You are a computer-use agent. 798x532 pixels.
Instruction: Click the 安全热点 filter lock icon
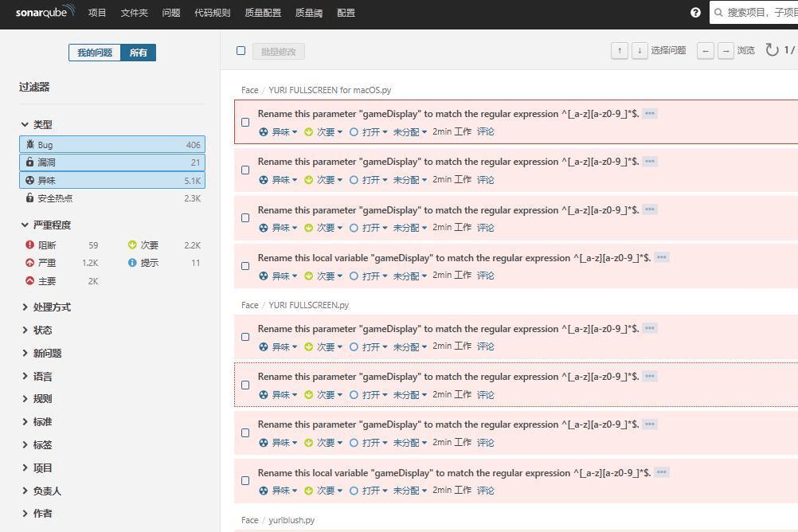[x=30, y=198]
